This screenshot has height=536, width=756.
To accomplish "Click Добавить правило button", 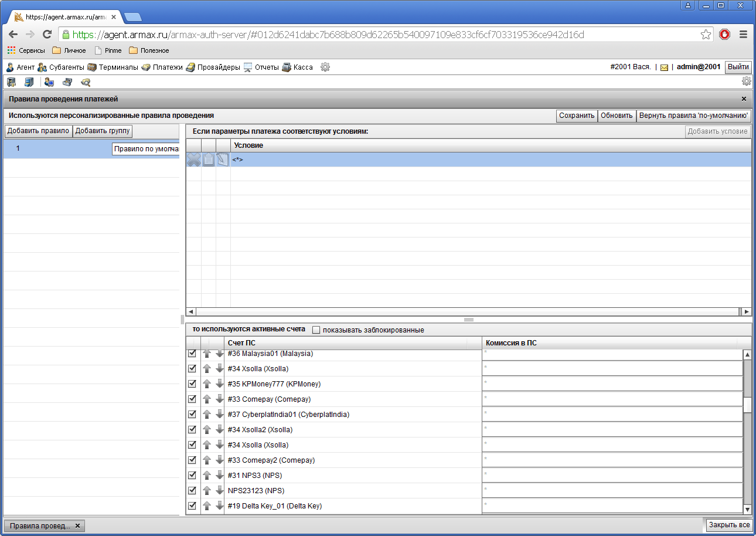I will click(38, 131).
